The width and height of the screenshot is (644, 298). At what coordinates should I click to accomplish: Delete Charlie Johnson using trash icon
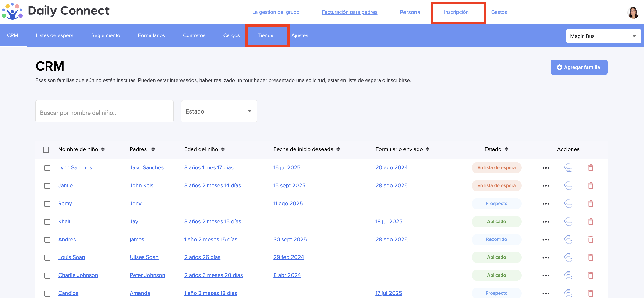[x=591, y=275]
